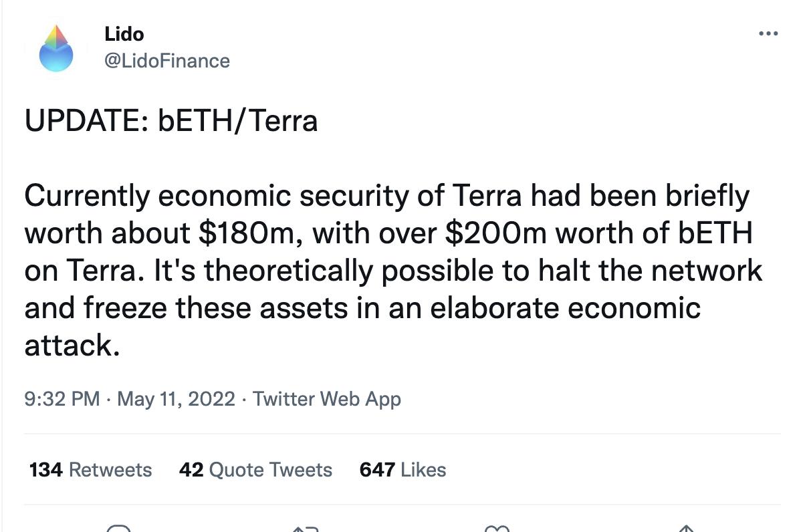
Task: Expand tweet actions with the three-dot menu
Action: pyautogui.click(x=769, y=32)
